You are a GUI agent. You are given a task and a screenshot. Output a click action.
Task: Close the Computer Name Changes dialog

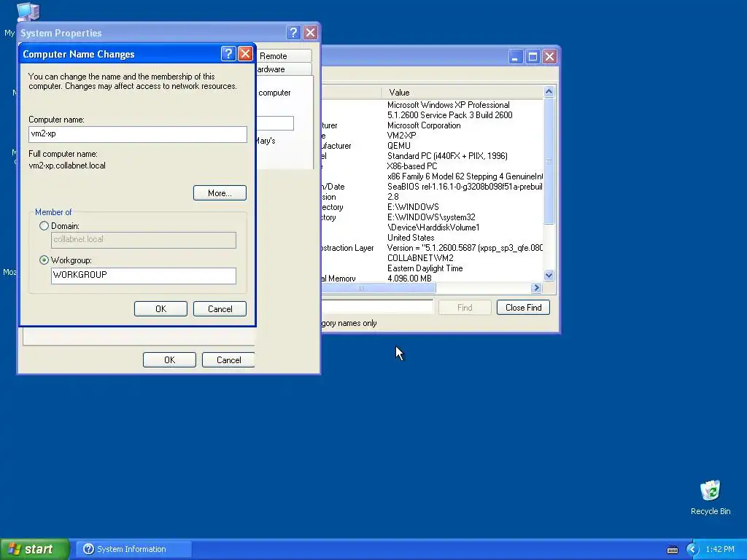pos(245,54)
